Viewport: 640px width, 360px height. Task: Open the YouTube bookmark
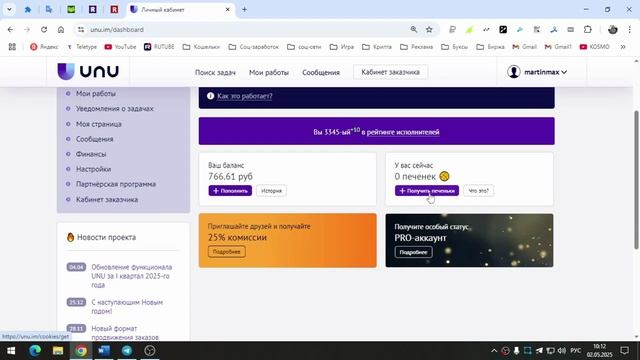[120, 47]
